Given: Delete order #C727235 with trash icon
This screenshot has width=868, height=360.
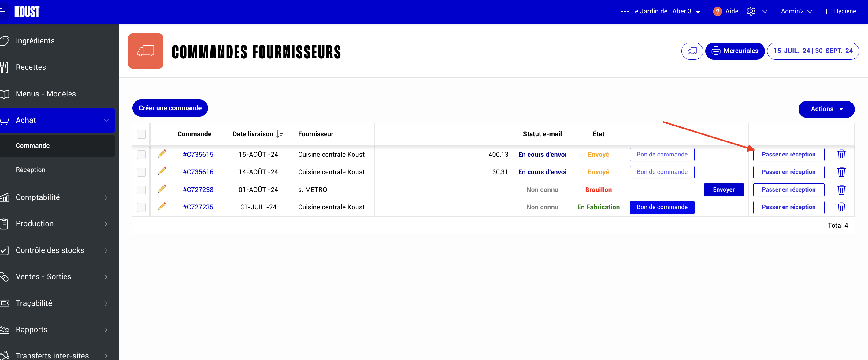Looking at the screenshot, I should (x=841, y=207).
